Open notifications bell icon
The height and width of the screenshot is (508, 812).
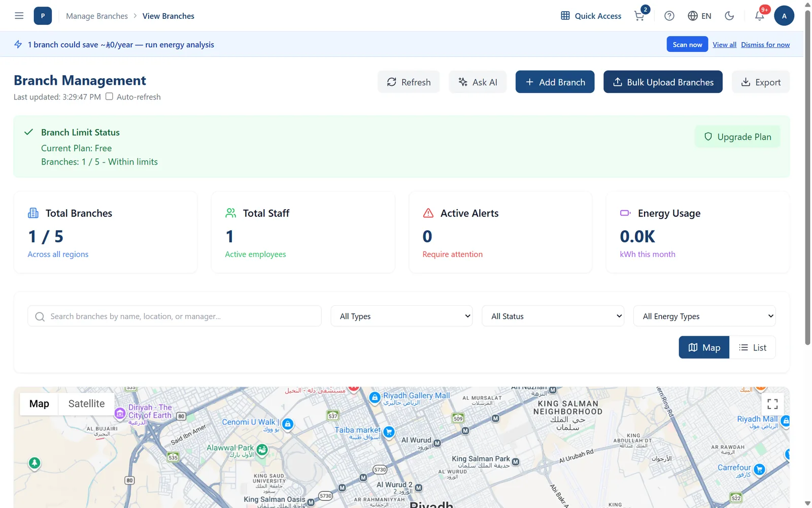coord(759,16)
